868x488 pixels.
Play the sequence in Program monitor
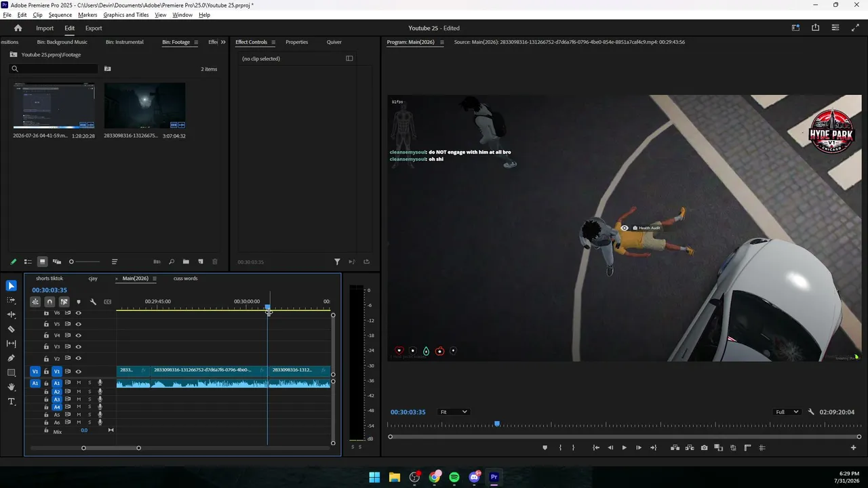click(624, 447)
